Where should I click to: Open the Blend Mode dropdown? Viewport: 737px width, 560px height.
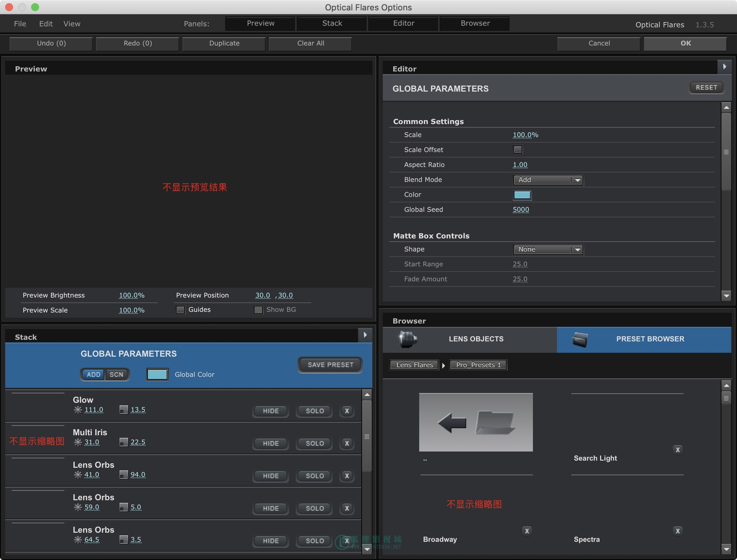[548, 180]
